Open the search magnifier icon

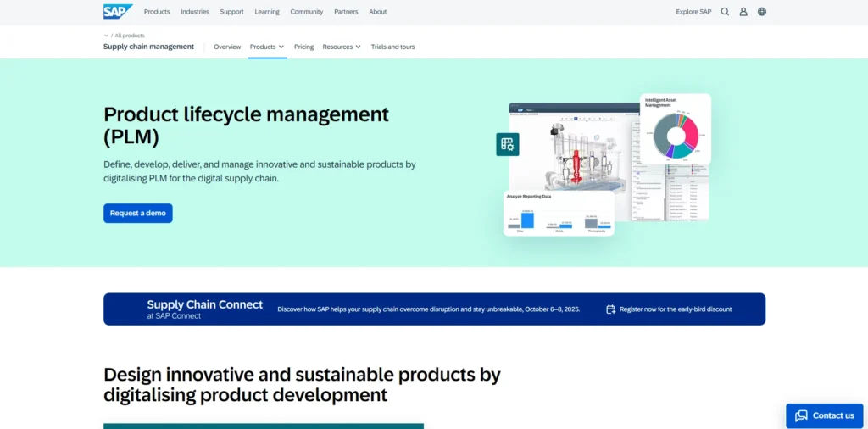tap(725, 12)
